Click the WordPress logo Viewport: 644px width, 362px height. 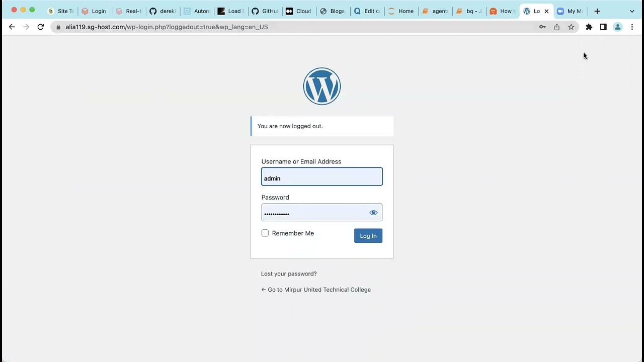pos(322,86)
